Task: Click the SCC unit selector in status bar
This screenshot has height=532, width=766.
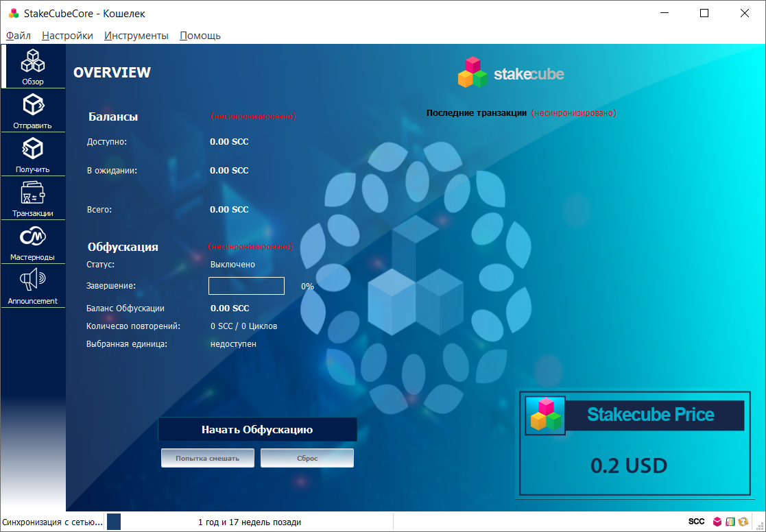Action: pos(696,522)
